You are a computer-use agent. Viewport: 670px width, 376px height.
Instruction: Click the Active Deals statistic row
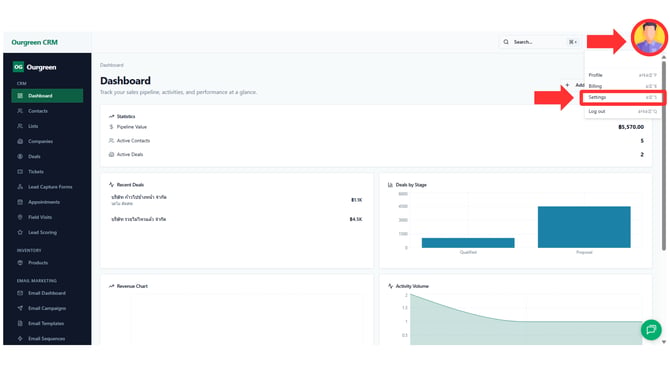tap(376, 154)
